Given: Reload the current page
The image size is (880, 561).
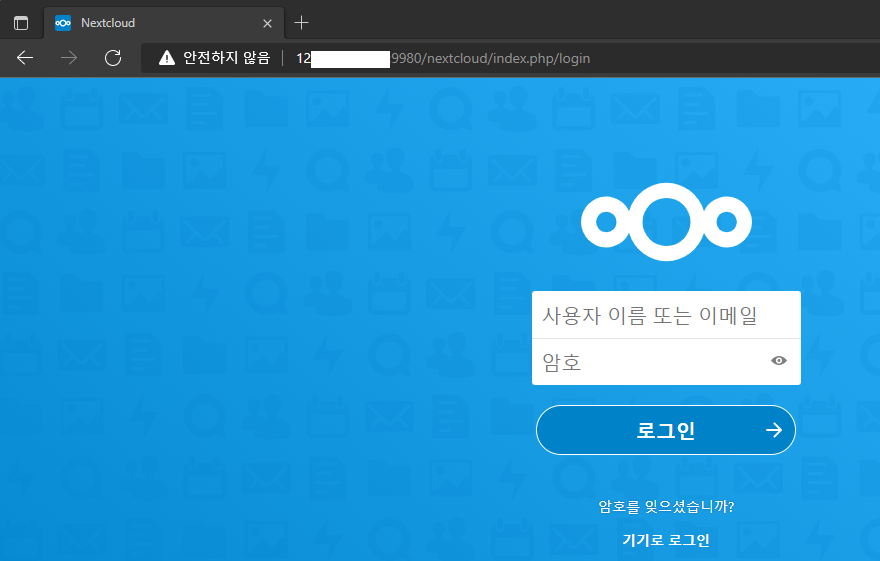Looking at the screenshot, I should (x=113, y=58).
